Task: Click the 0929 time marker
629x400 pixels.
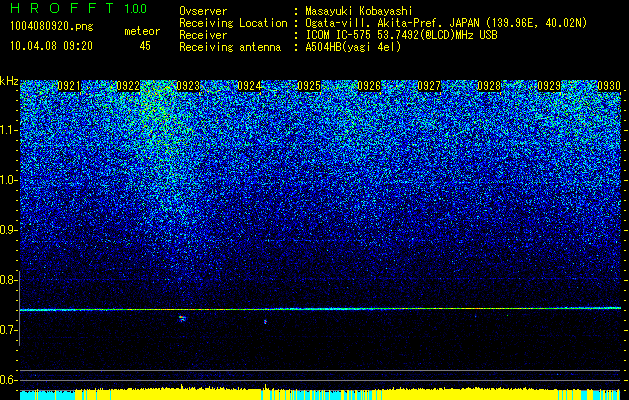Action: click(549, 86)
